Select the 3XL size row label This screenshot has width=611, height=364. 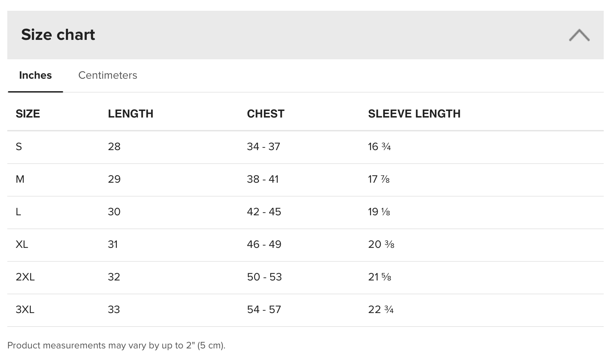point(25,310)
